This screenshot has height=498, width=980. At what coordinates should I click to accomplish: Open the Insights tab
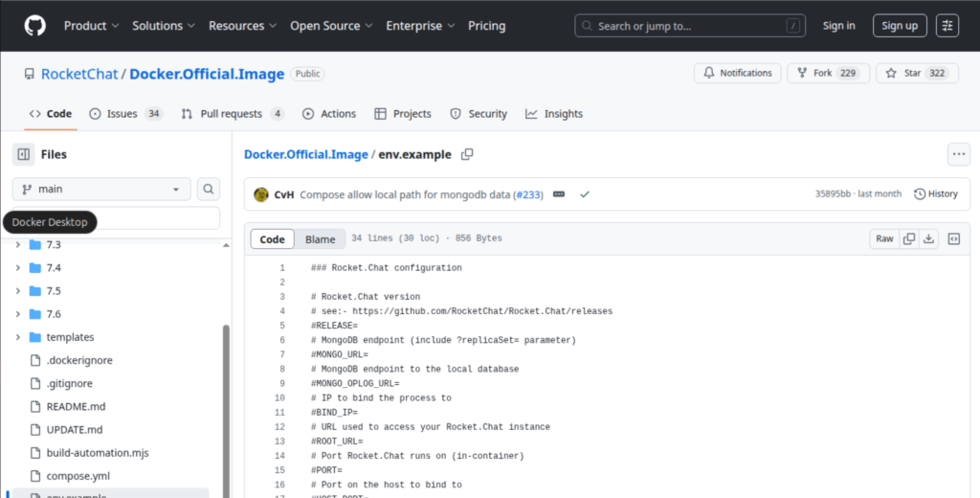554,114
